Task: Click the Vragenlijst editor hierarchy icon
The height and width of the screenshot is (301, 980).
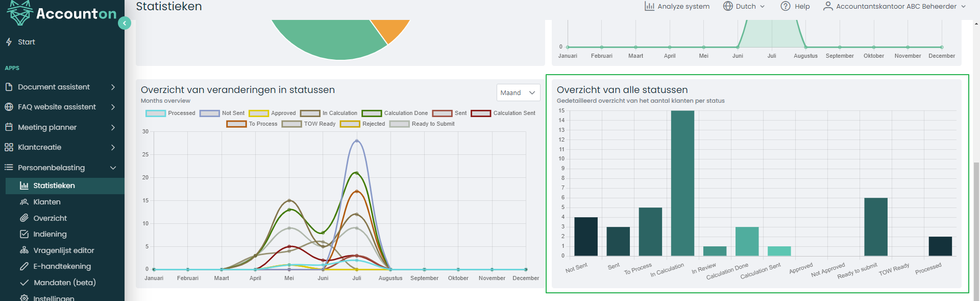Action: point(24,250)
